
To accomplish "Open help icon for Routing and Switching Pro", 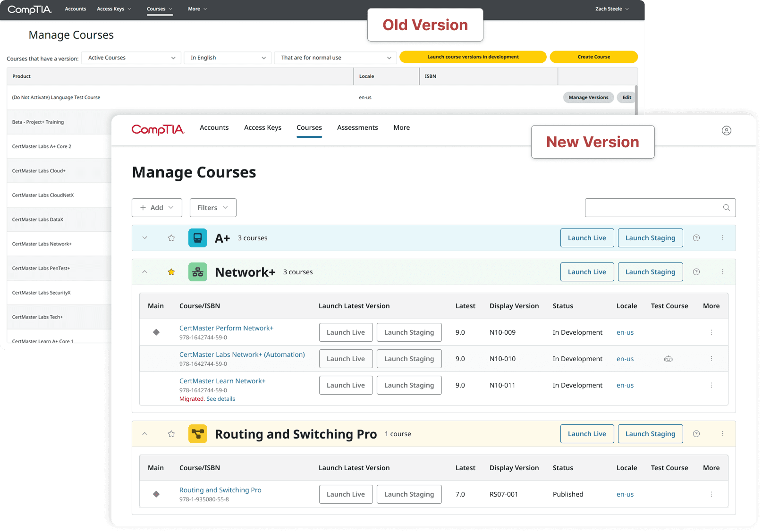I will [x=696, y=434].
